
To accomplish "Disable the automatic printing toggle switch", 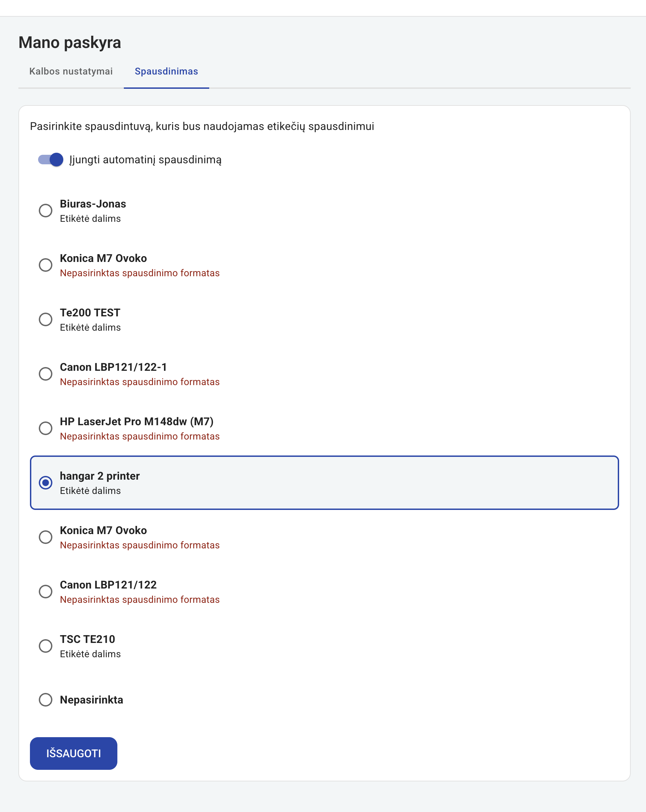I will (x=50, y=160).
